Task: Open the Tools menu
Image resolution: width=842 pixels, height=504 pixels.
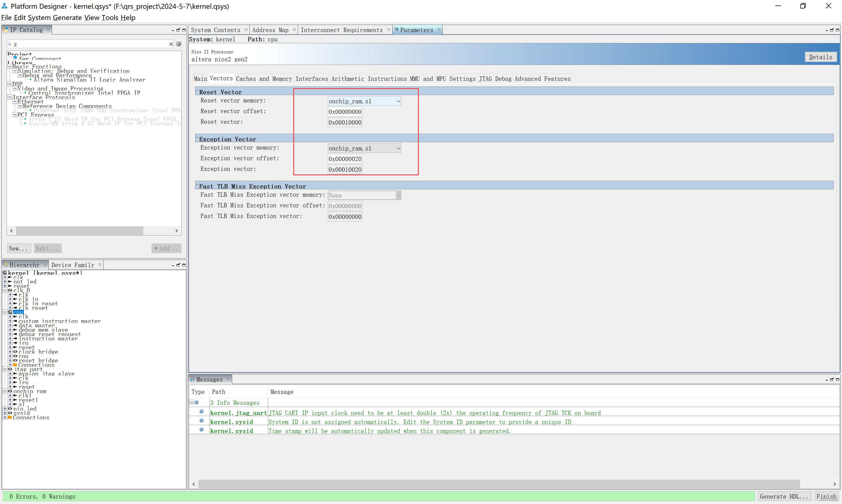Action: pyautogui.click(x=110, y=17)
